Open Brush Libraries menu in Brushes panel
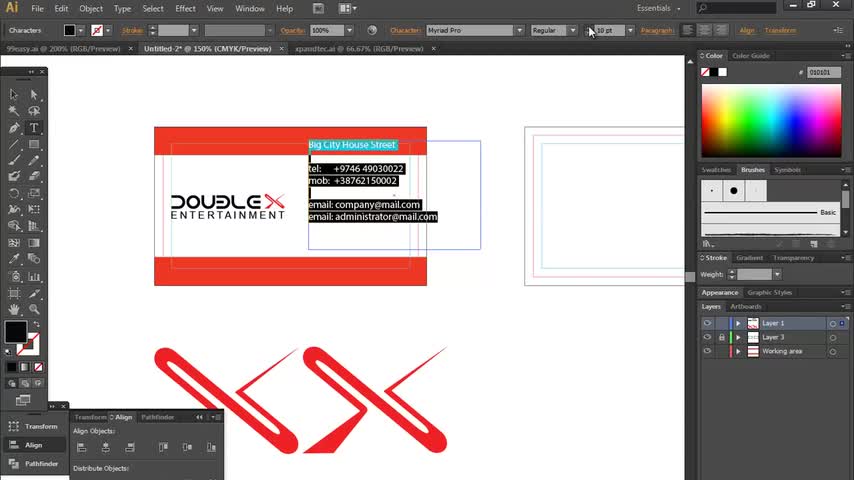 pos(708,244)
